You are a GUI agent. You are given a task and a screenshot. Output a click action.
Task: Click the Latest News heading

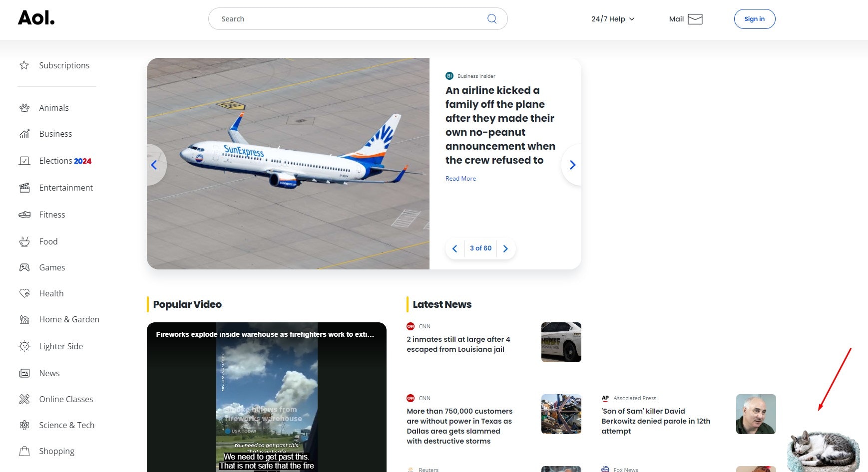pyautogui.click(x=442, y=304)
